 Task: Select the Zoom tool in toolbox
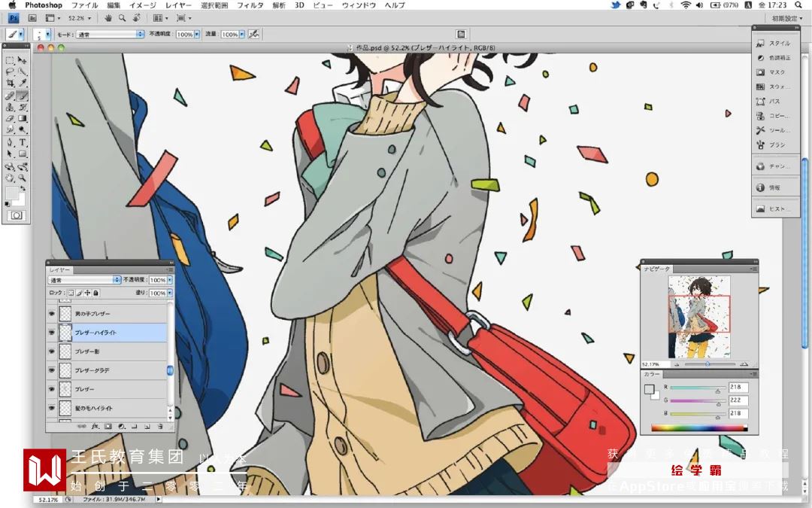(x=23, y=178)
